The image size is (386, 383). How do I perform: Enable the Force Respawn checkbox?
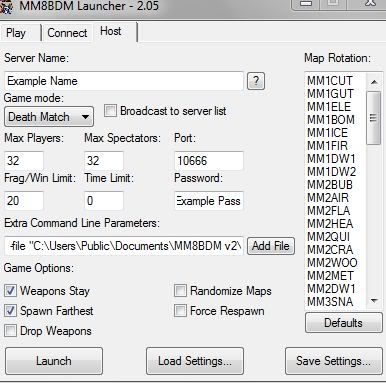click(x=180, y=311)
